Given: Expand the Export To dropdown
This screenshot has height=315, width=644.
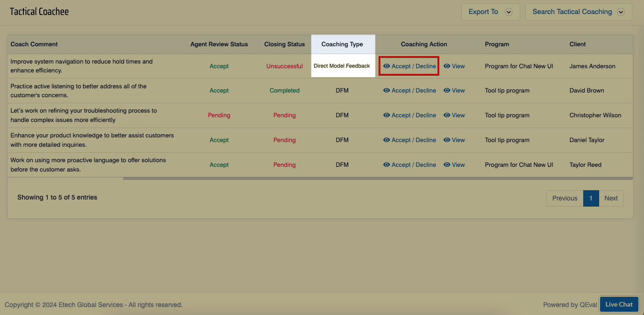Looking at the screenshot, I should click(x=490, y=12).
